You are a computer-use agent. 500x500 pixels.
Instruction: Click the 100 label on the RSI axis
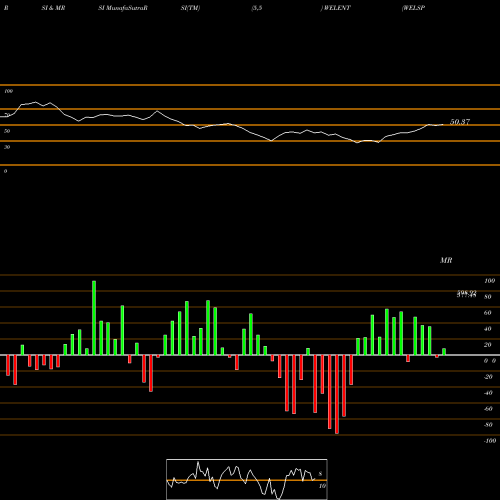[8, 91]
